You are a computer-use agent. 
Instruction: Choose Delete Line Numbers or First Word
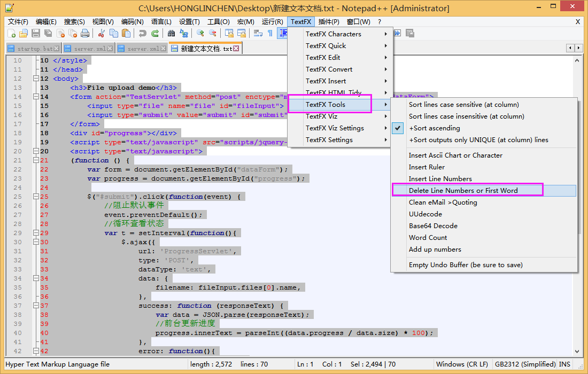484,190
